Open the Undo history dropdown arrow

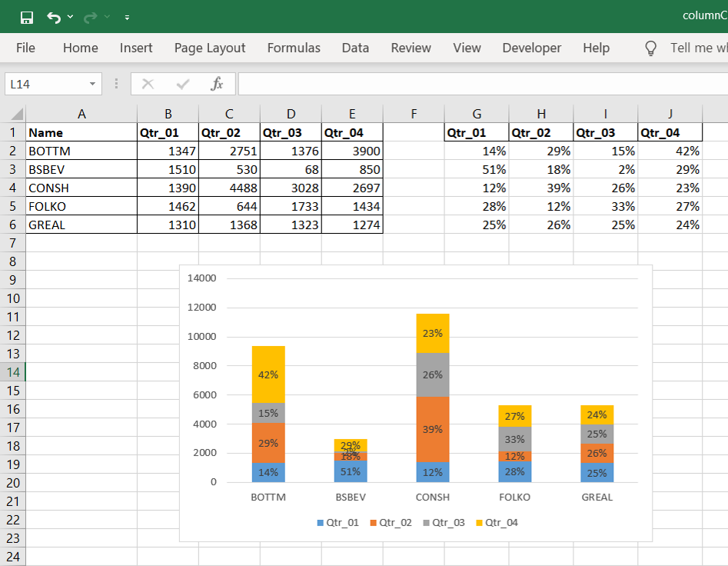tap(71, 17)
